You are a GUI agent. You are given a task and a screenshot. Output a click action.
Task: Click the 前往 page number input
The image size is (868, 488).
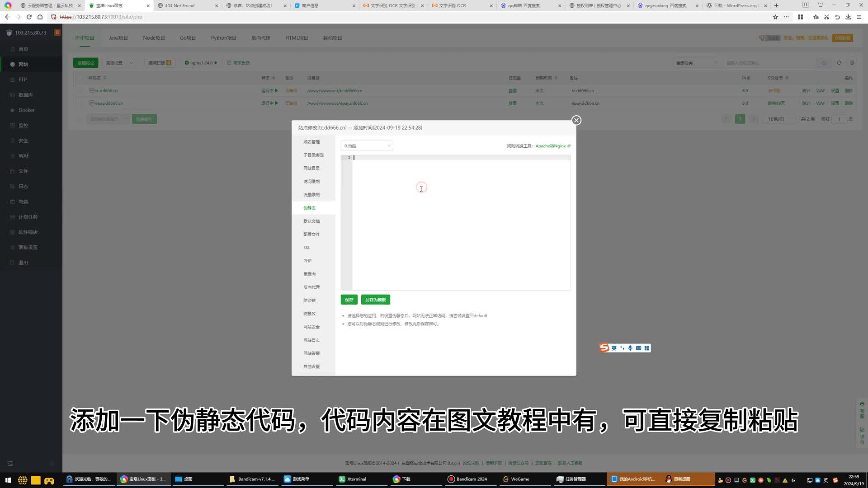(840, 119)
